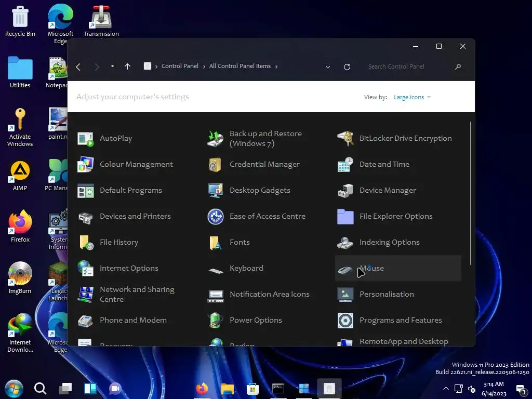532x399 pixels.
Task: Open Network and Sharing Centre icon
Action: [x=85, y=295]
